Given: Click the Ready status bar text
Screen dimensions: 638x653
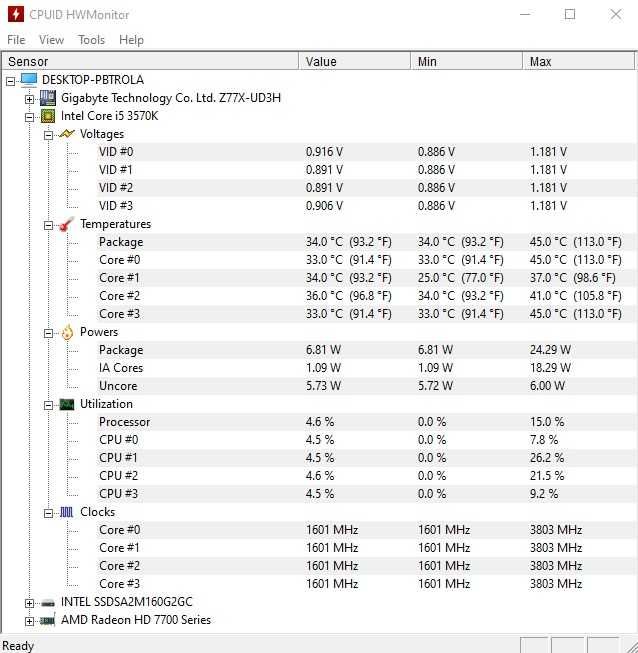Looking at the screenshot, I should (18, 646).
